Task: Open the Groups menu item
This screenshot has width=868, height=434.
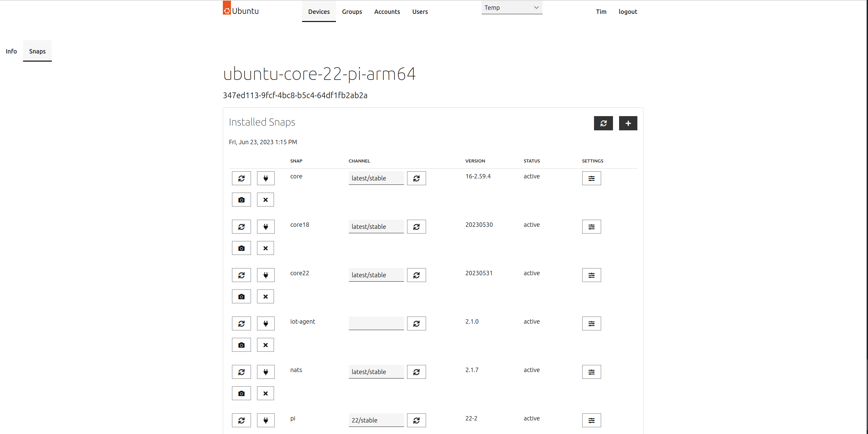Action: coord(352,12)
